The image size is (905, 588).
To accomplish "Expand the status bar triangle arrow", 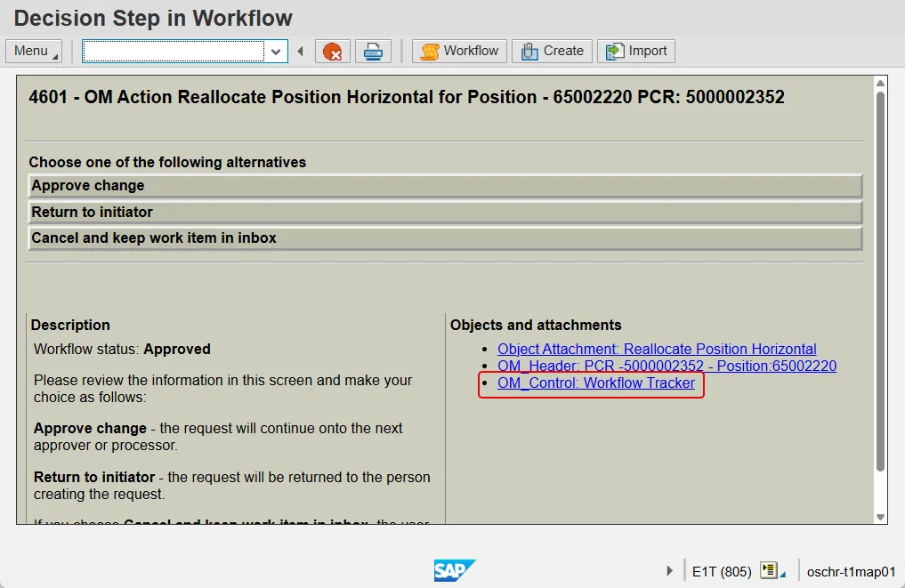I will coord(669,571).
